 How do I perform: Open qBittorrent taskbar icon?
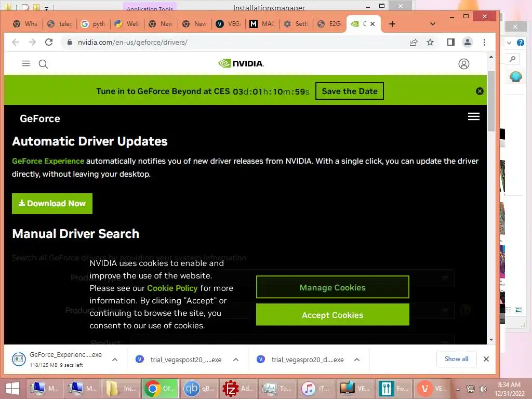point(199,389)
